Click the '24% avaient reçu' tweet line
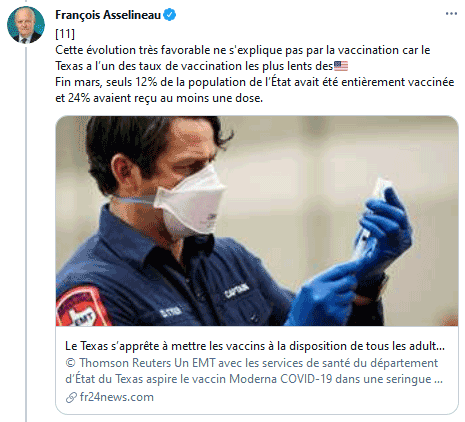This screenshot has height=422, width=465. tap(159, 98)
